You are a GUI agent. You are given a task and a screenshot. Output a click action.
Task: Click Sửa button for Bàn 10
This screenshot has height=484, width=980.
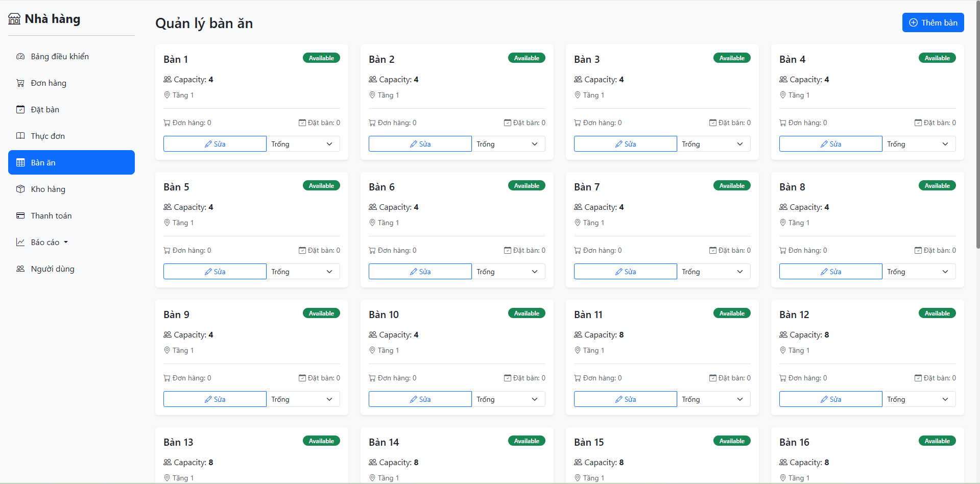[420, 399]
